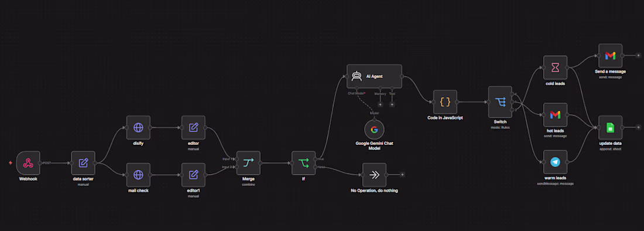Add node after update data via plus
The width and height of the screenshot is (644, 231).
tap(638, 127)
